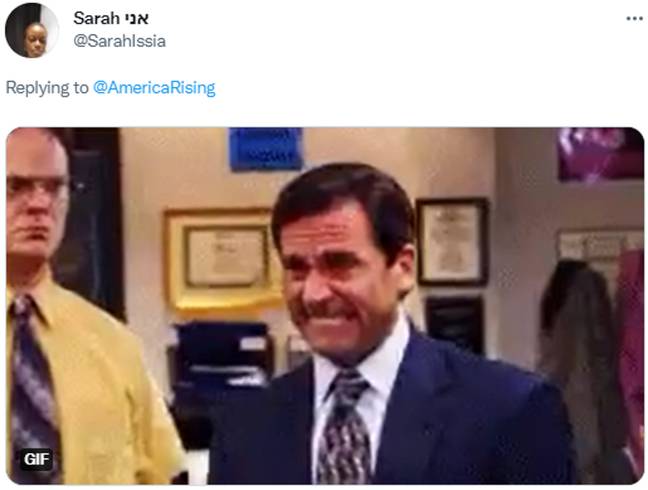Click Sarah's round profile avatar
This screenshot has width=648, height=490.
tap(32, 30)
